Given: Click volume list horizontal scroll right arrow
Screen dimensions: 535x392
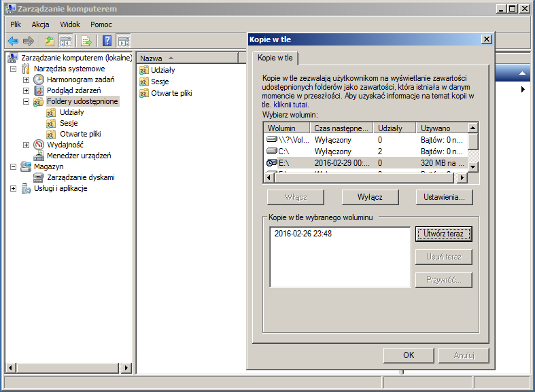Looking at the screenshot, I should point(462,177).
